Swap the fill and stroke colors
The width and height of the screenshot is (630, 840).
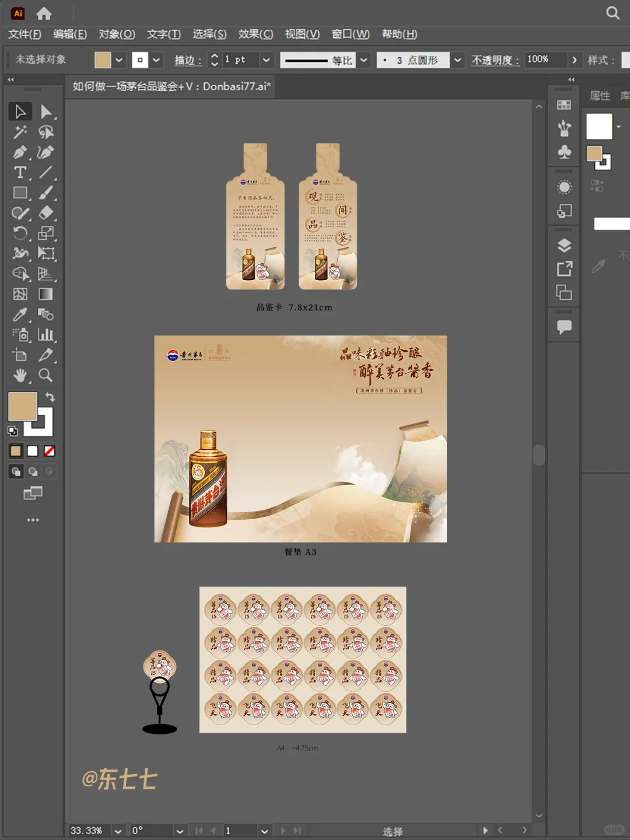point(50,397)
